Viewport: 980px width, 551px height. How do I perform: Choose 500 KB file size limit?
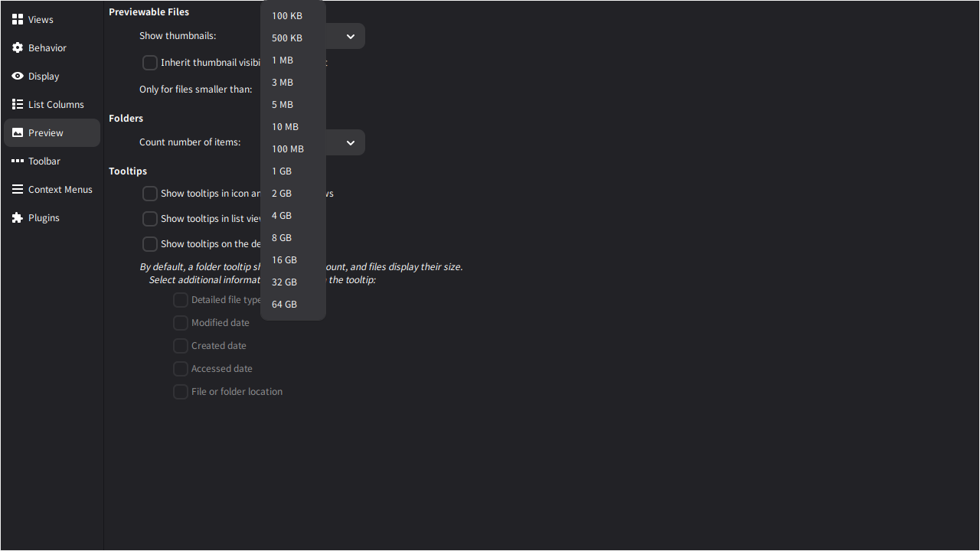[293, 38]
